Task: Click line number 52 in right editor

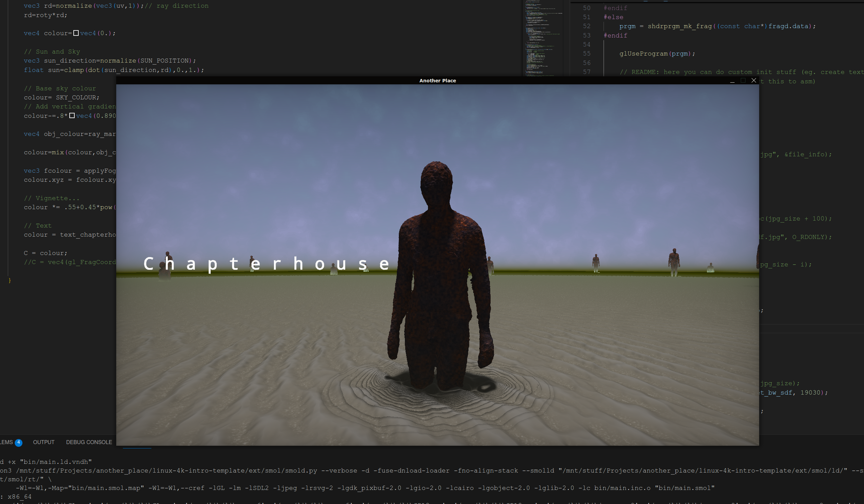Action: [587, 26]
